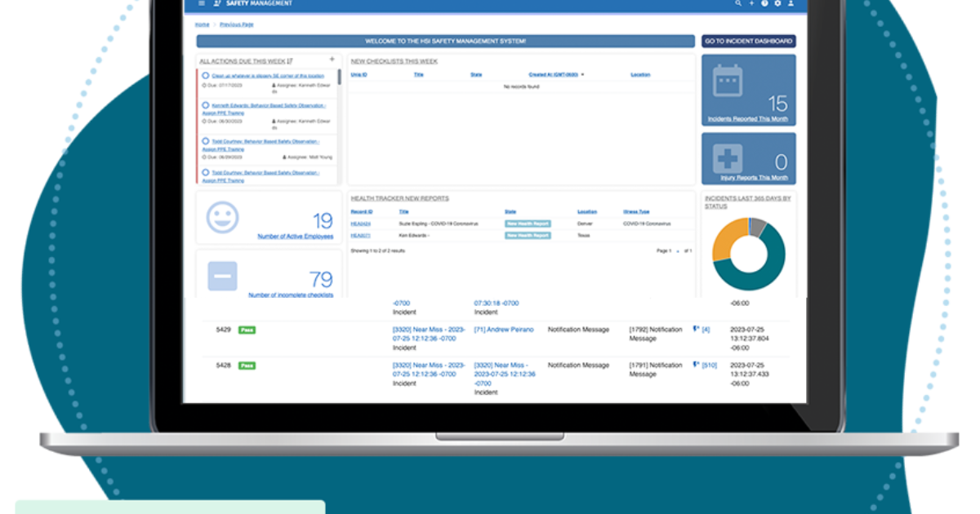Expand the All Actions Due panel with plus control
Screen dimensions: 980x514
click(332, 59)
